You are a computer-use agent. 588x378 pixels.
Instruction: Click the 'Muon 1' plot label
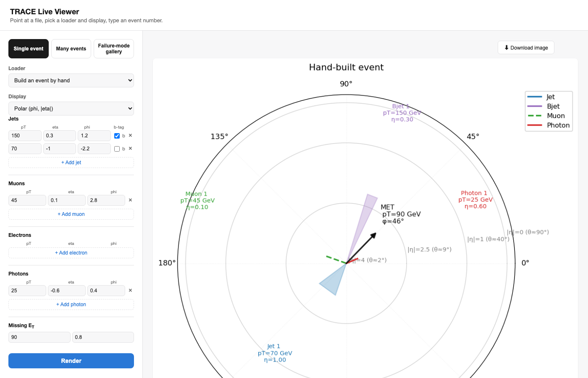[x=197, y=194]
